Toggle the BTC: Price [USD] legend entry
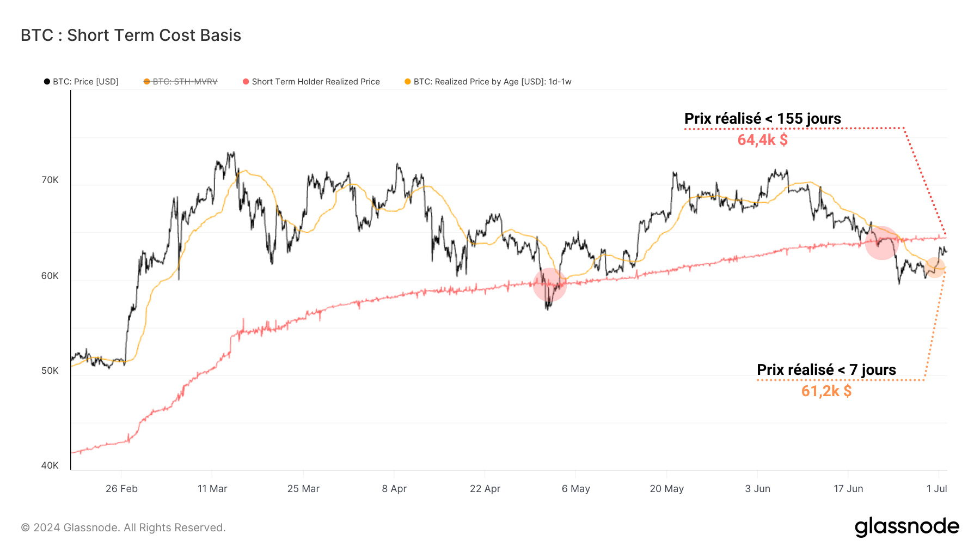 85,82
